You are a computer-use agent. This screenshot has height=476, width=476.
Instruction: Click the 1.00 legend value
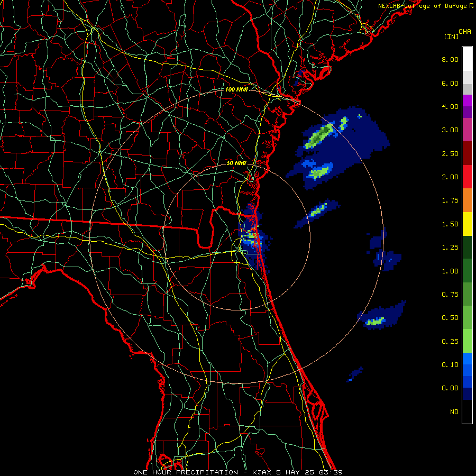click(450, 271)
